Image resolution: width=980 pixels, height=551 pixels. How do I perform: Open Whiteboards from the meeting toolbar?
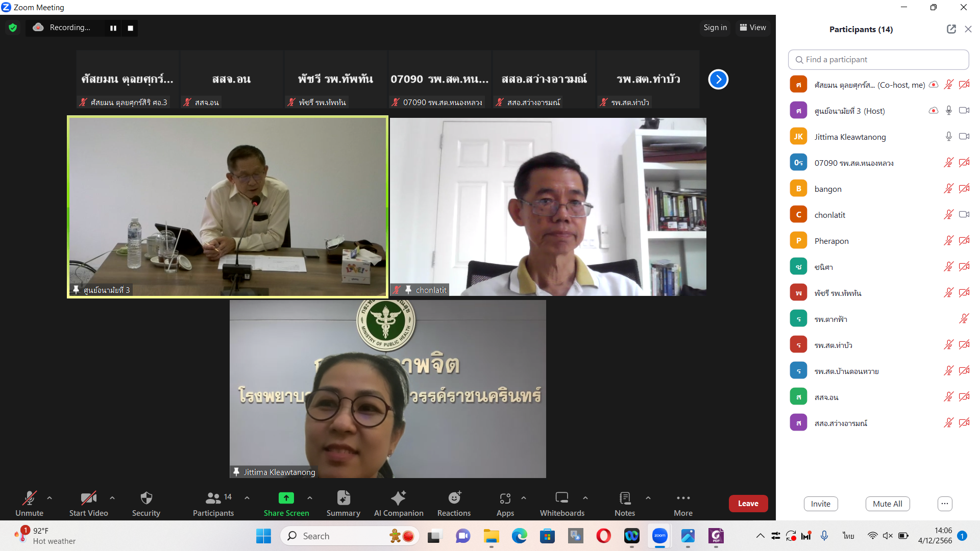(562, 498)
